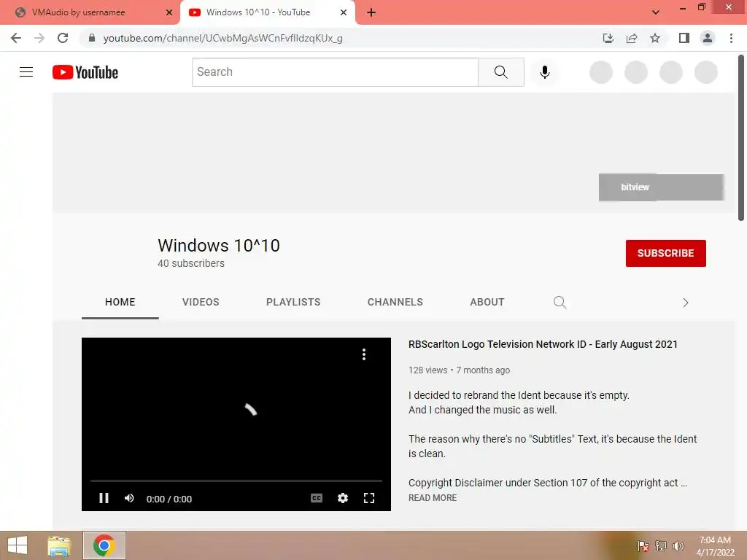Go forward in browser history

click(x=39, y=38)
